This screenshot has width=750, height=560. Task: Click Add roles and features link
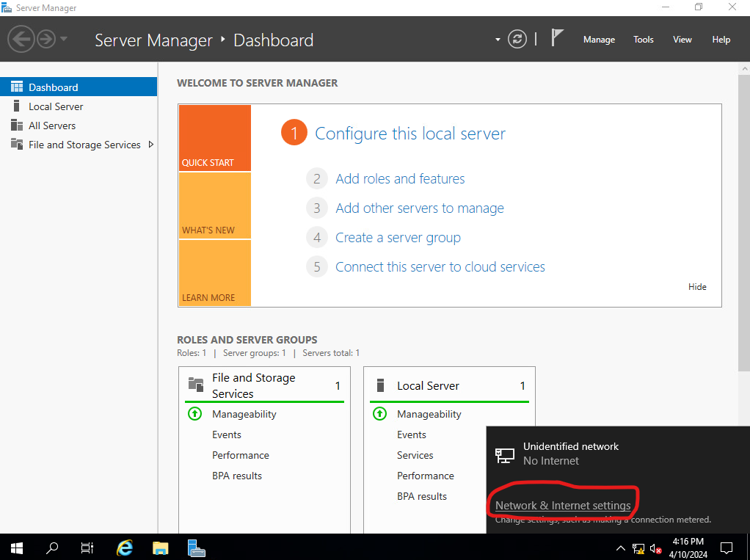coord(400,178)
